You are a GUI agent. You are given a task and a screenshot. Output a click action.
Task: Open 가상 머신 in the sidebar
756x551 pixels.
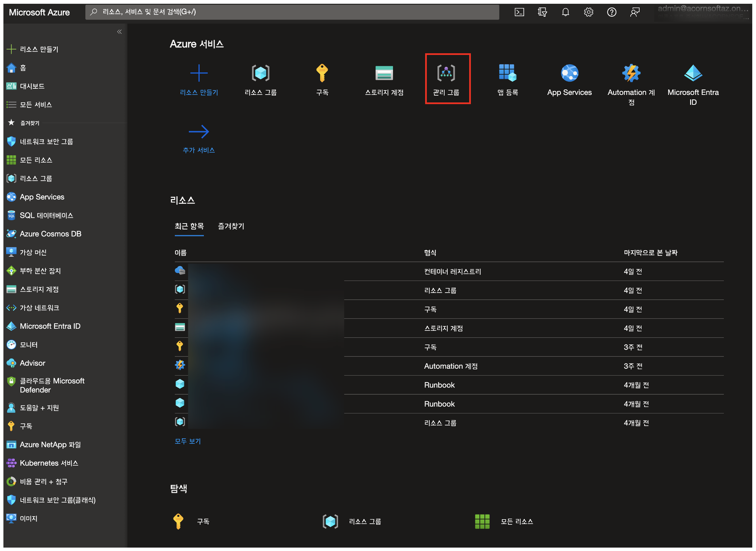pyautogui.click(x=27, y=252)
